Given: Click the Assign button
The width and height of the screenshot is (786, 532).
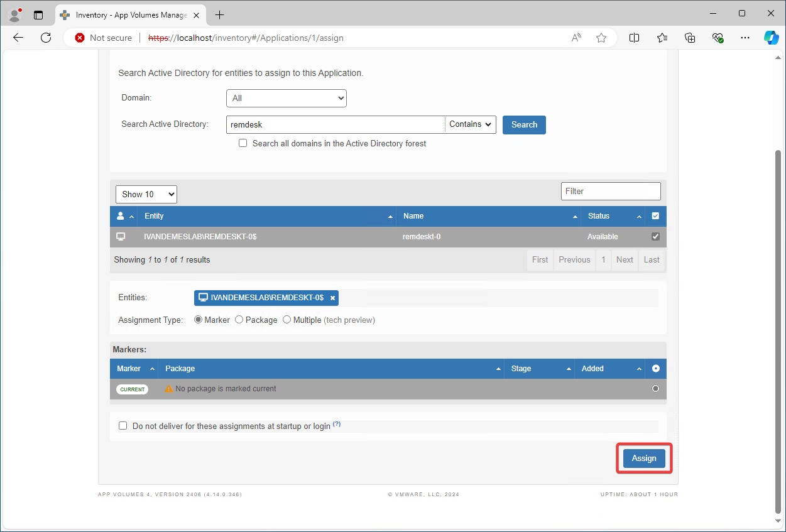Looking at the screenshot, I should pos(643,458).
